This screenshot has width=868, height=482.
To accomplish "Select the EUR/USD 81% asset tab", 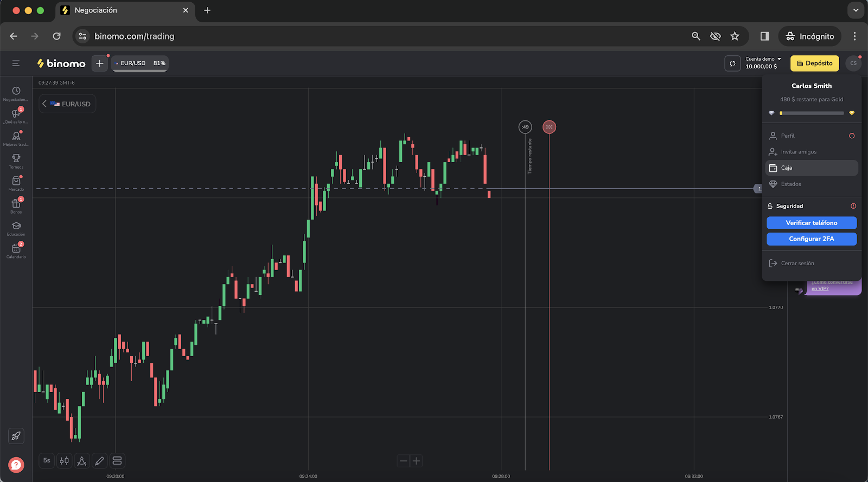I will [141, 63].
